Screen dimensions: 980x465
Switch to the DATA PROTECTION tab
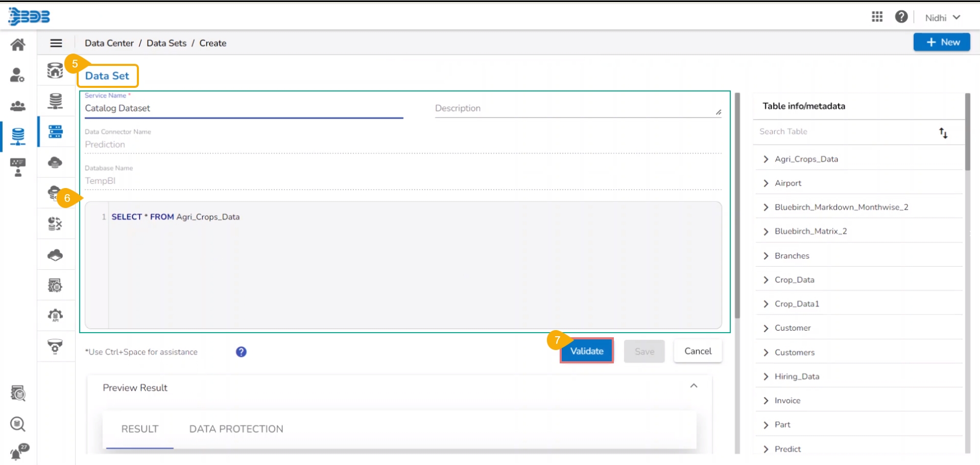236,429
